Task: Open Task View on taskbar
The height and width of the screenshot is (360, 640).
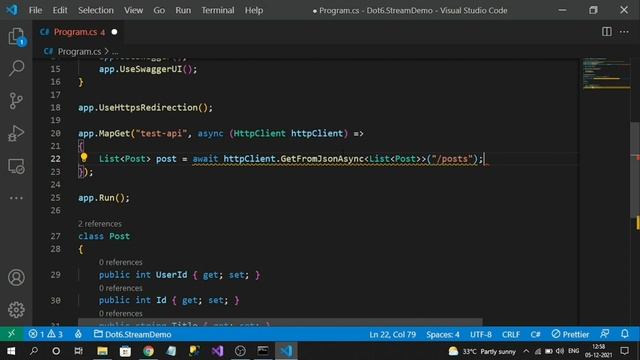Action: tap(78, 351)
